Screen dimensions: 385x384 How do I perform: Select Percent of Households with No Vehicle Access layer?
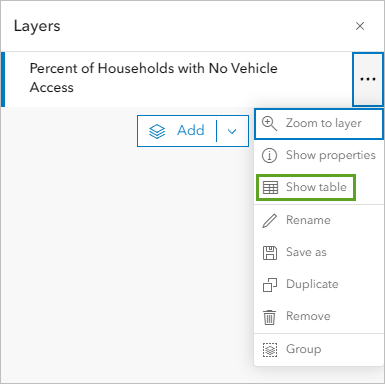pyautogui.click(x=177, y=79)
